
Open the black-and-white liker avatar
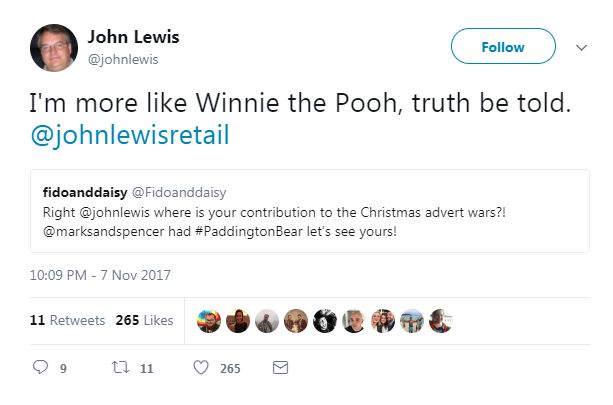[325, 321]
